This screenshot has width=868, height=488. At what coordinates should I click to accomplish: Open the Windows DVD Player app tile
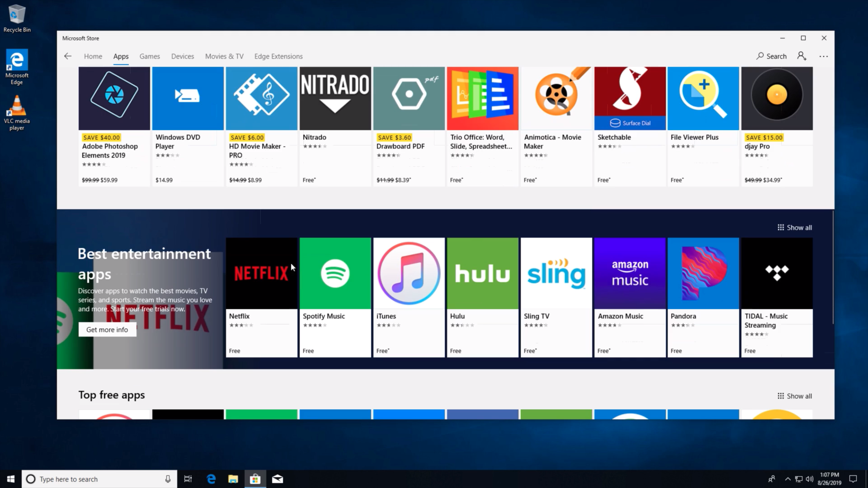[188, 127]
